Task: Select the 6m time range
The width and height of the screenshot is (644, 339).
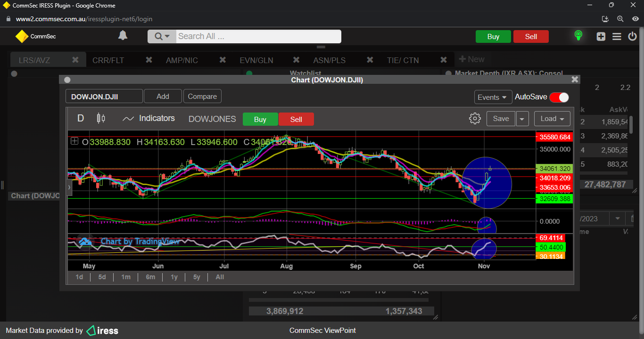Action: tap(150, 277)
